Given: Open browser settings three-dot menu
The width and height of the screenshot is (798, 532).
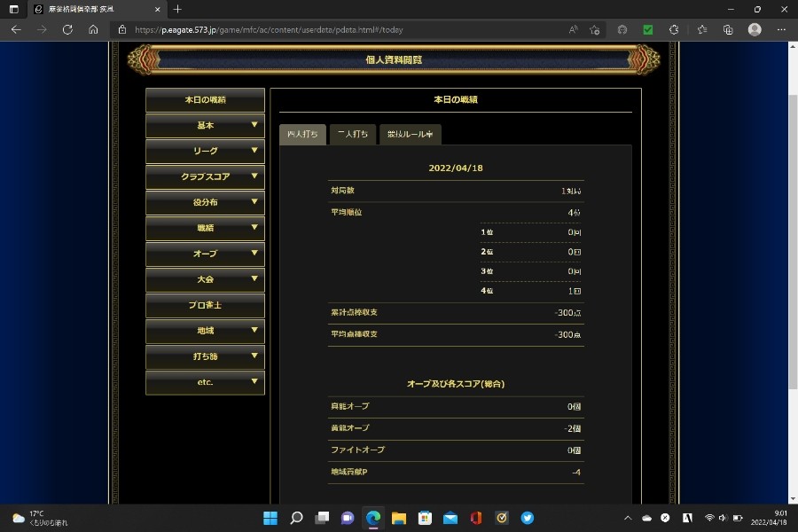Looking at the screenshot, I should click(781, 29).
